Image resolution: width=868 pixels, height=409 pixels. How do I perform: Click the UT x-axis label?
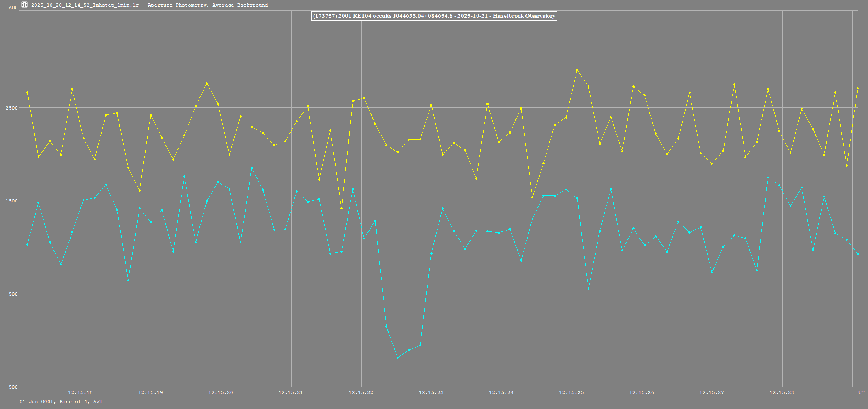861,392
